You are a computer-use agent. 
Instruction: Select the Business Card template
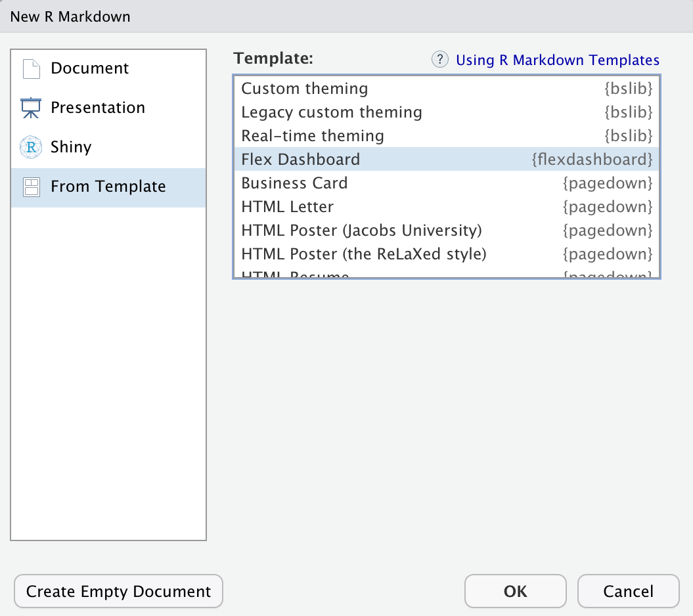click(x=294, y=183)
